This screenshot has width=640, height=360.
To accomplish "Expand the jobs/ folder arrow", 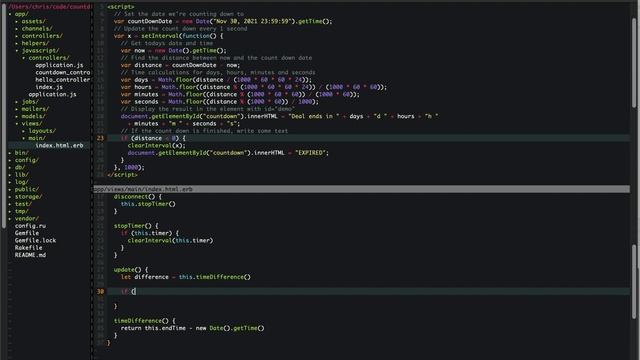I will pyautogui.click(x=17, y=102).
